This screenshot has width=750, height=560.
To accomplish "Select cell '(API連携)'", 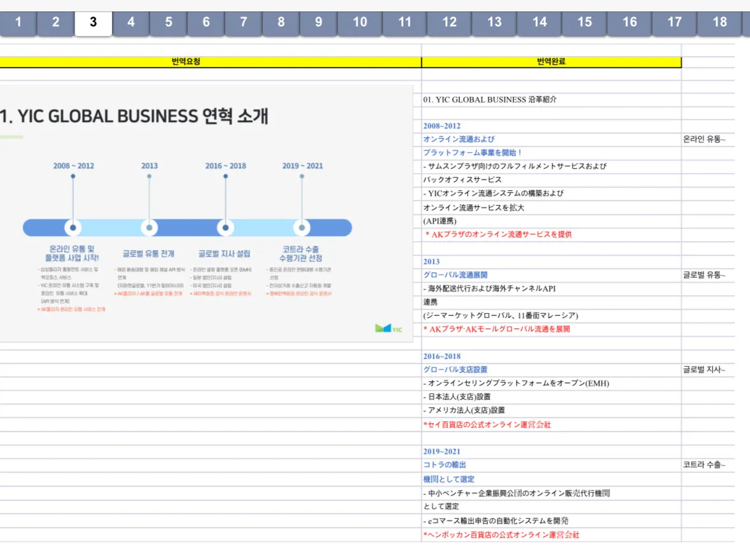I will point(552,221).
